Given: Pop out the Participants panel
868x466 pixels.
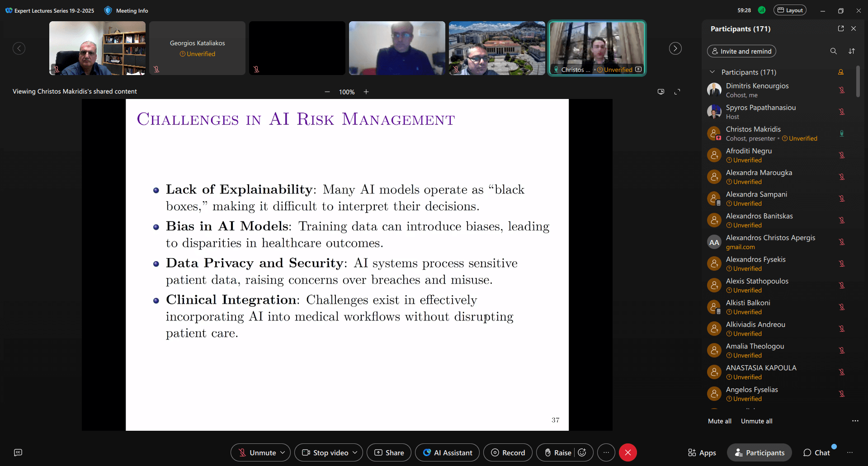Looking at the screenshot, I should (841, 28).
